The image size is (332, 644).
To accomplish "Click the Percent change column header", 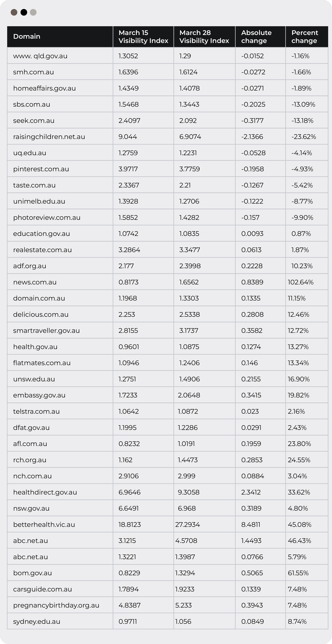I will [x=305, y=36].
